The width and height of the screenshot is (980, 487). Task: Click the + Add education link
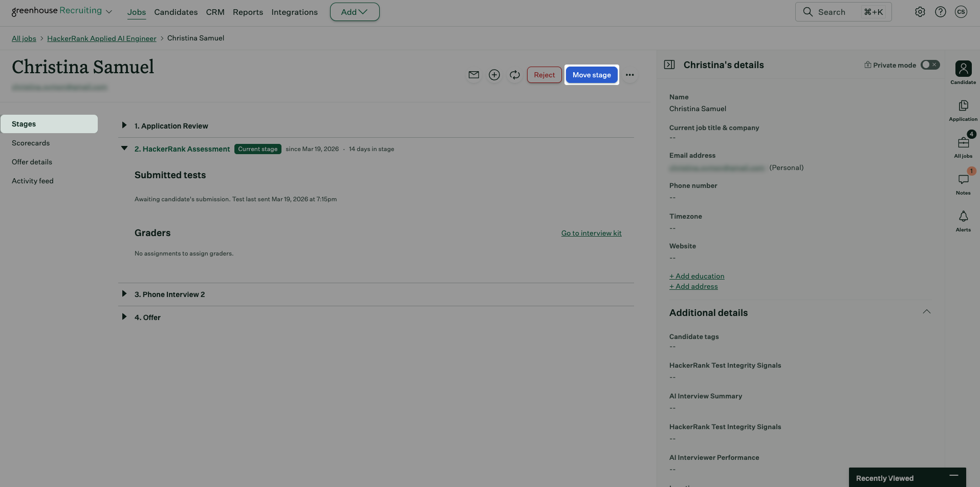(x=697, y=276)
